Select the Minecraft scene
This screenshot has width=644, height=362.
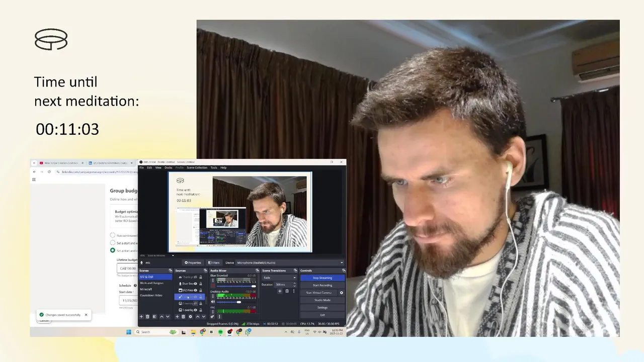[x=155, y=289]
